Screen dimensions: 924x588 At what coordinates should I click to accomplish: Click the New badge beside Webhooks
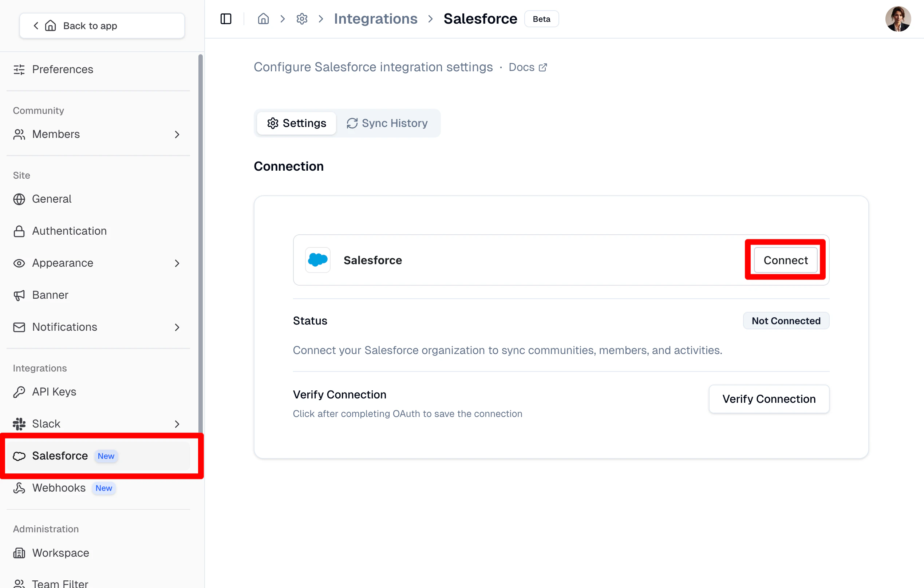pos(104,488)
